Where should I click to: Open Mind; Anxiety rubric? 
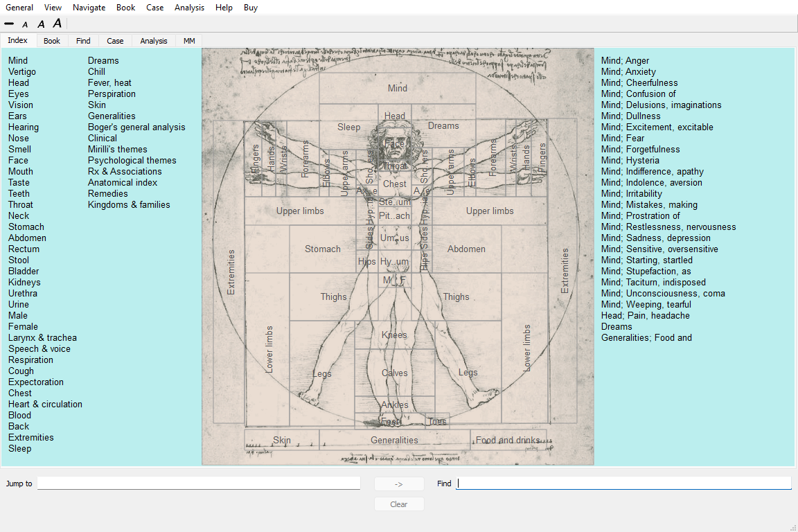[x=628, y=72]
